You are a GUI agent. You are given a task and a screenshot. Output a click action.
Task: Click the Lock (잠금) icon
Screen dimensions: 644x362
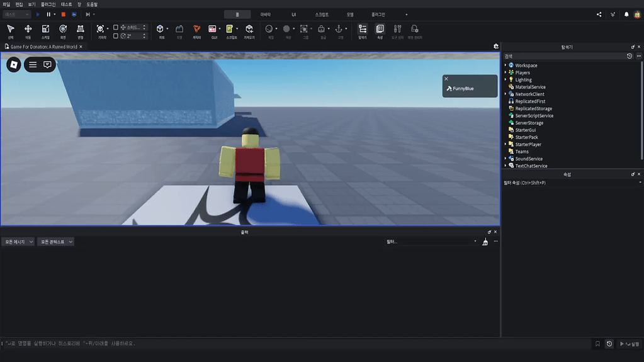click(321, 29)
